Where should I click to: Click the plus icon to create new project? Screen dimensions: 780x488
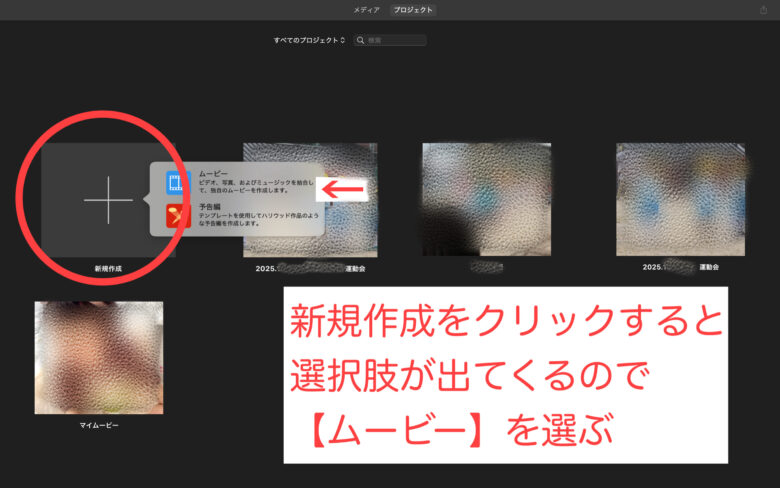coord(107,200)
